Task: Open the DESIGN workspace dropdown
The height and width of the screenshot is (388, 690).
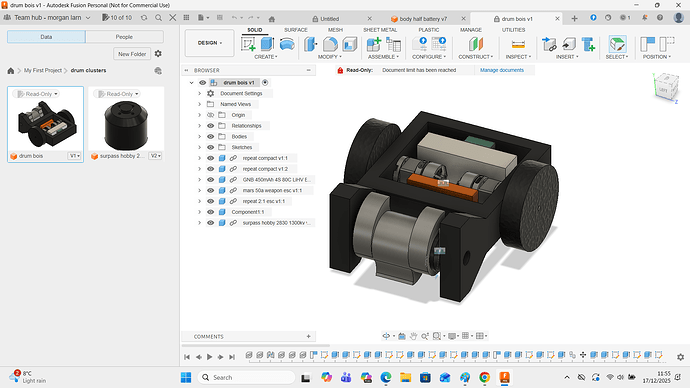Action: [209, 43]
